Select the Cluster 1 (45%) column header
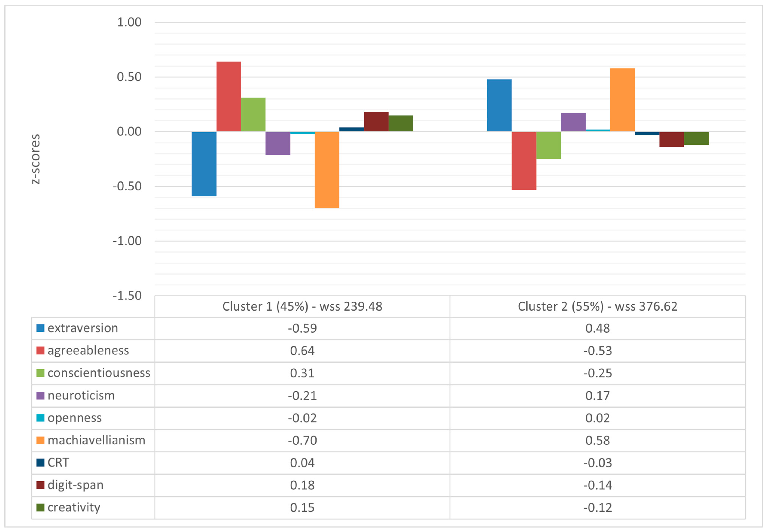Screen dimensions: 767x532 pos(302,306)
